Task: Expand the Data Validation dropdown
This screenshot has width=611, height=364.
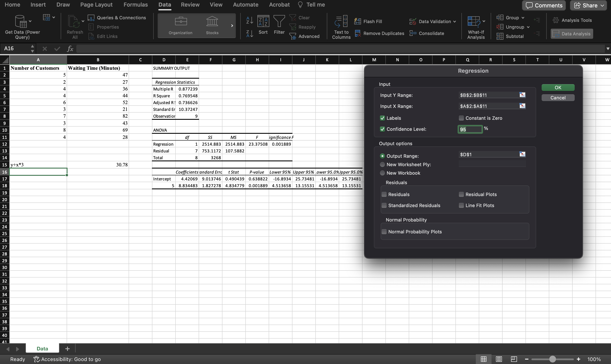Action: (x=455, y=22)
